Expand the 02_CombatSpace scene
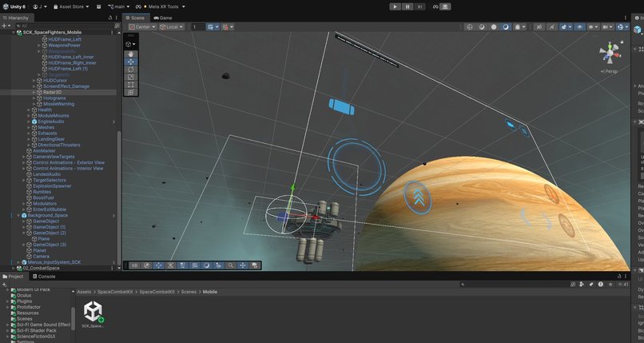This screenshot has height=343, width=644. pyautogui.click(x=14, y=268)
